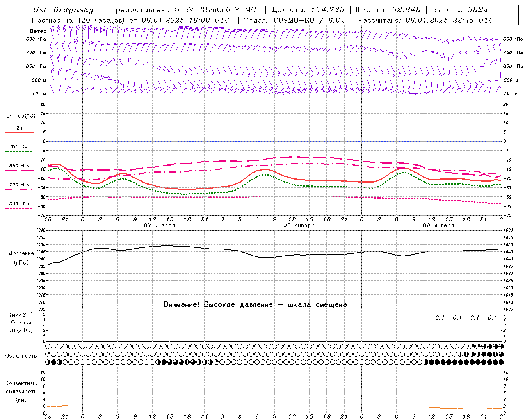This screenshot has height=420, width=525.
Task: Select the "Давление" pressure panel label
Action: point(21,253)
